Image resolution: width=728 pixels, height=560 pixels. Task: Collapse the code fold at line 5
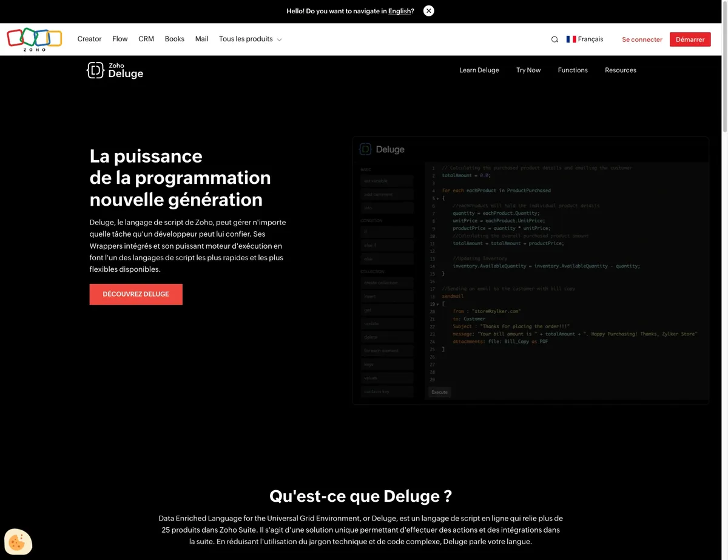[438, 198]
